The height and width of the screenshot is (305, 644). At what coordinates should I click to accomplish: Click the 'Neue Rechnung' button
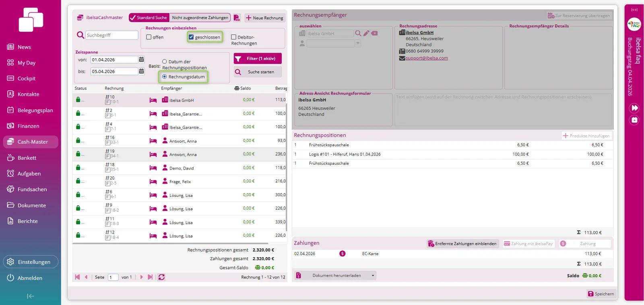pos(264,18)
